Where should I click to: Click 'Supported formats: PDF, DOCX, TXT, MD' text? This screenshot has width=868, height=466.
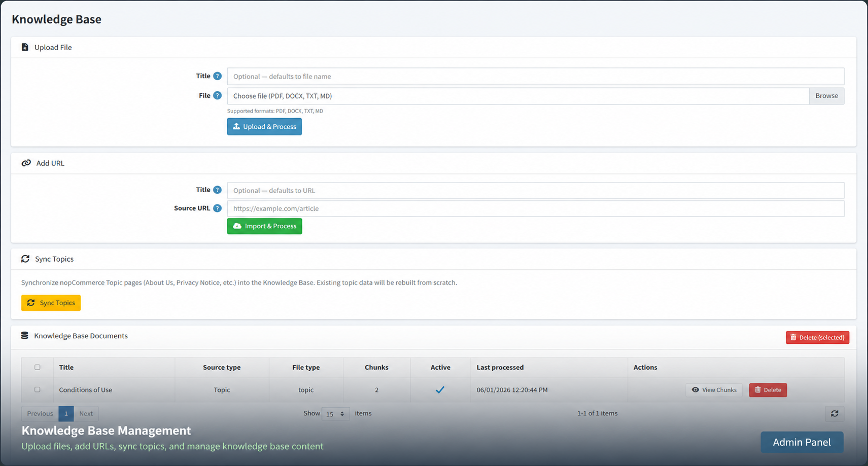click(x=275, y=111)
